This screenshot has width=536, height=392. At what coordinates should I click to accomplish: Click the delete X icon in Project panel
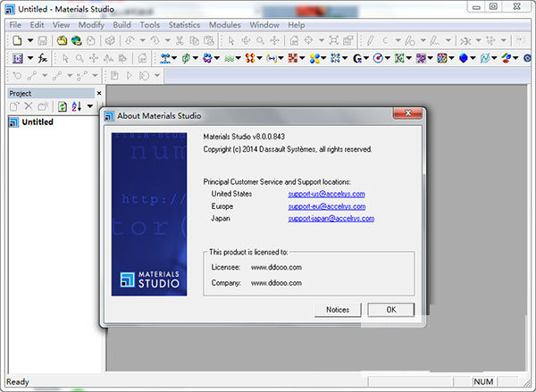pyautogui.click(x=29, y=106)
